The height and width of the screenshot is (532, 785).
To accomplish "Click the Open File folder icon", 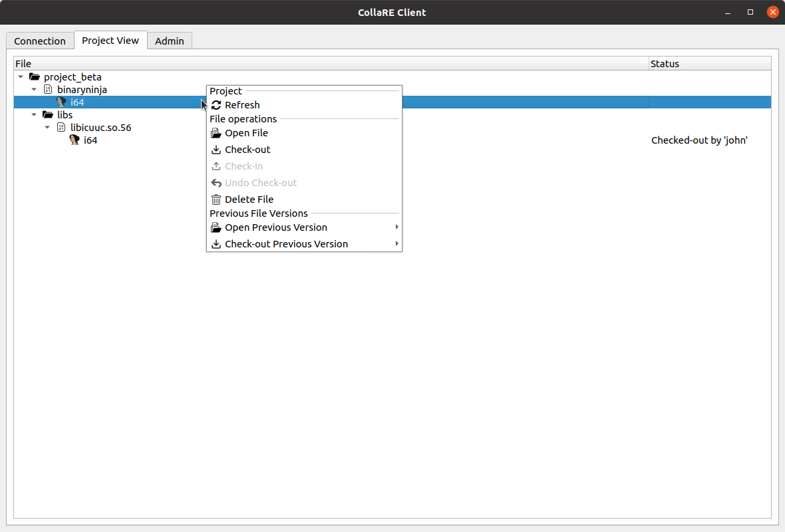I will [216, 133].
